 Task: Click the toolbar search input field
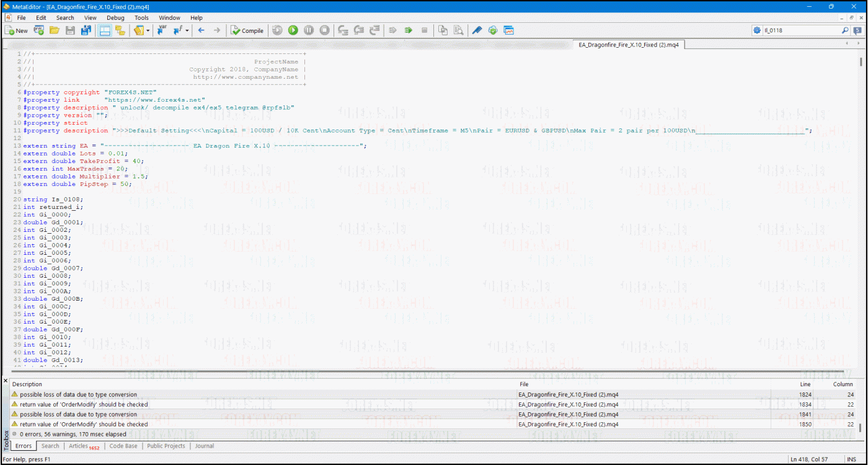tap(800, 30)
